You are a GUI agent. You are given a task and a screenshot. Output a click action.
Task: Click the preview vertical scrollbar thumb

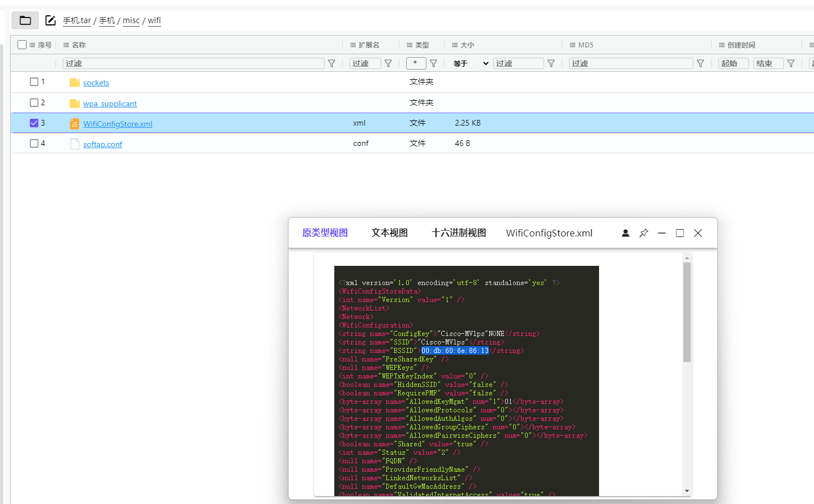pos(687,312)
